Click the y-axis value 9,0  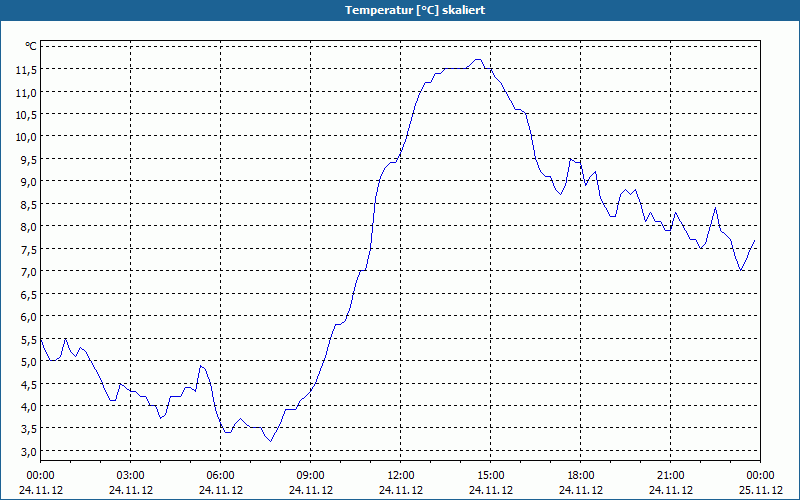click(x=29, y=183)
